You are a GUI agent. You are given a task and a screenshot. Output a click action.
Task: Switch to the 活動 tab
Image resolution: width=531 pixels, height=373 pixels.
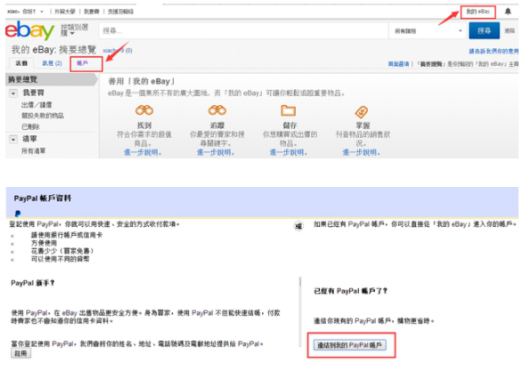(x=21, y=63)
